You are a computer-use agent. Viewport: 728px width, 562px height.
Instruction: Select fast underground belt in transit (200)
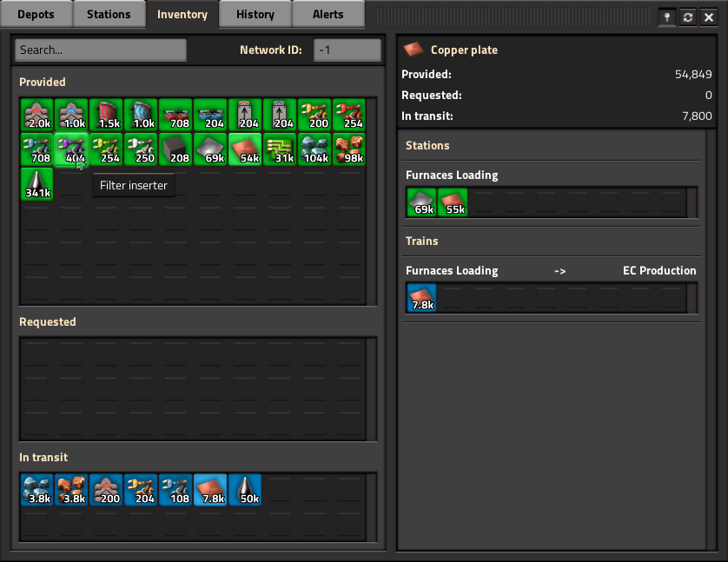[x=106, y=490]
